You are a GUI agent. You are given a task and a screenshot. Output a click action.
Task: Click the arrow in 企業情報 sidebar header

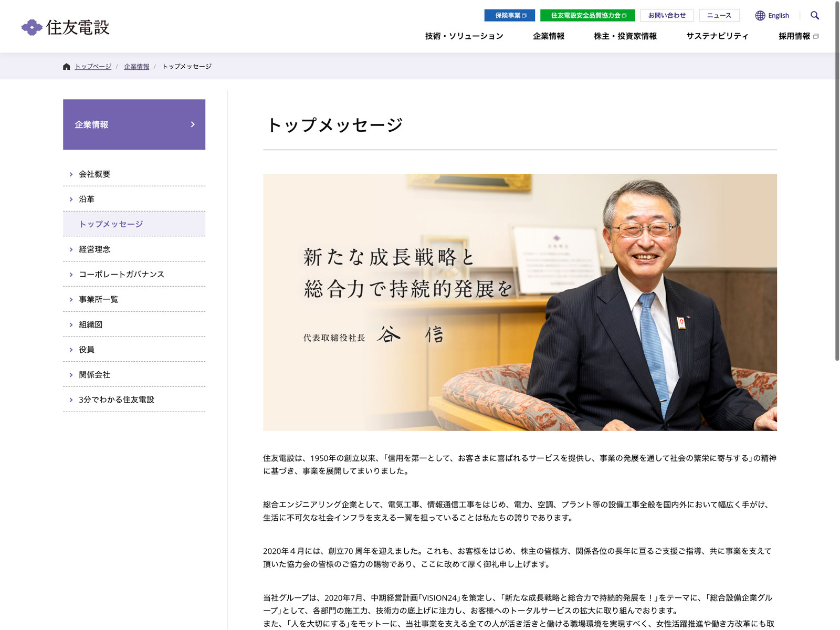coord(193,124)
